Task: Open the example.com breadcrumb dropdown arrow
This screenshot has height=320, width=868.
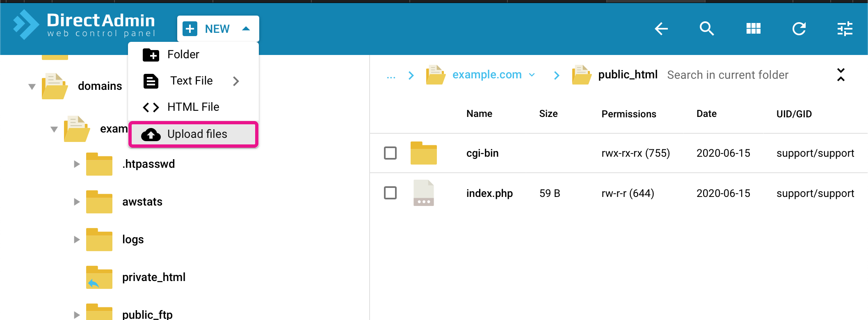Action: click(x=532, y=75)
